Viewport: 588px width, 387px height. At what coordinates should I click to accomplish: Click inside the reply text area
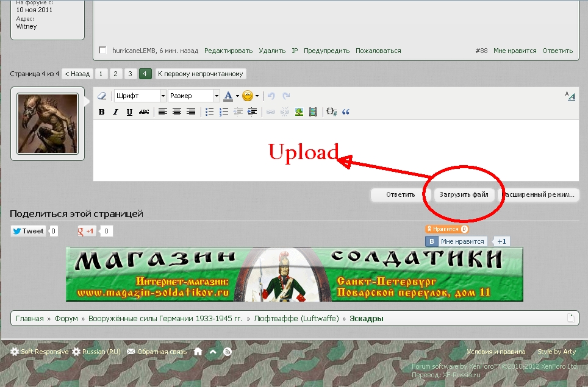point(336,151)
